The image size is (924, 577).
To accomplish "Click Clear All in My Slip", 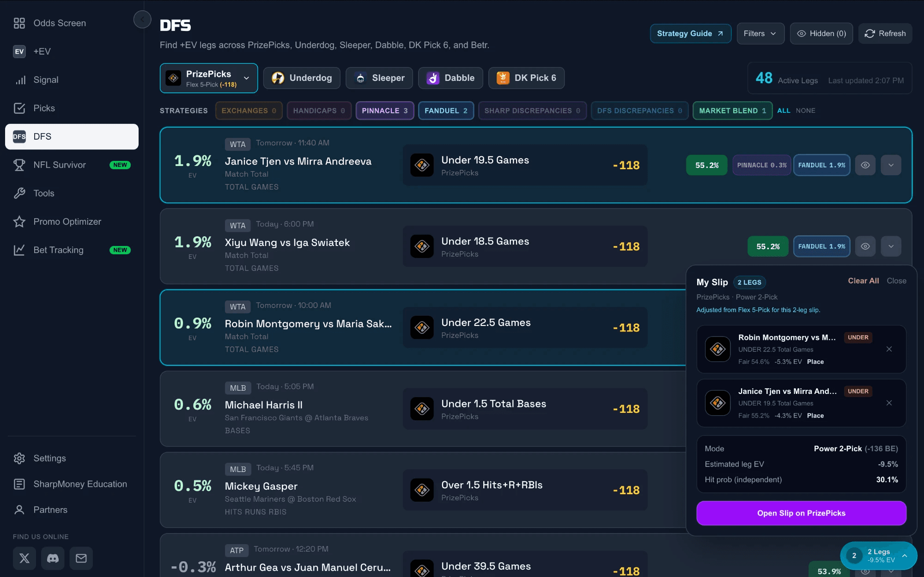I will click(863, 281).
